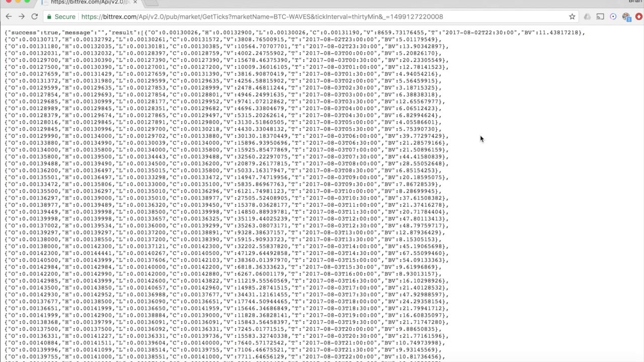The height and width of the screenshot is (362, 644).
Task: Close the bittrex.com Api tab
Action: click(x=135, y=3)
